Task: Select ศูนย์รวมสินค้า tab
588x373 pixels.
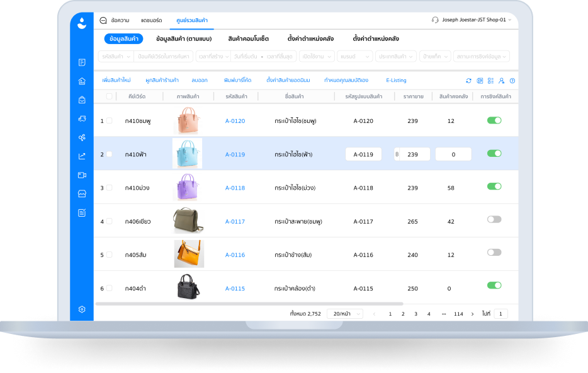Action: pyautogui.click(x=192, y=20)
